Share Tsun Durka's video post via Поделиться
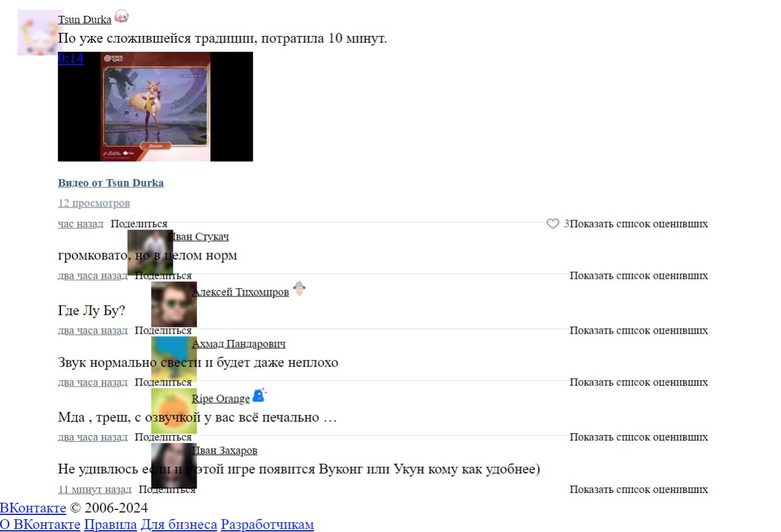The image size is (781, 532). tap(139, 224)
